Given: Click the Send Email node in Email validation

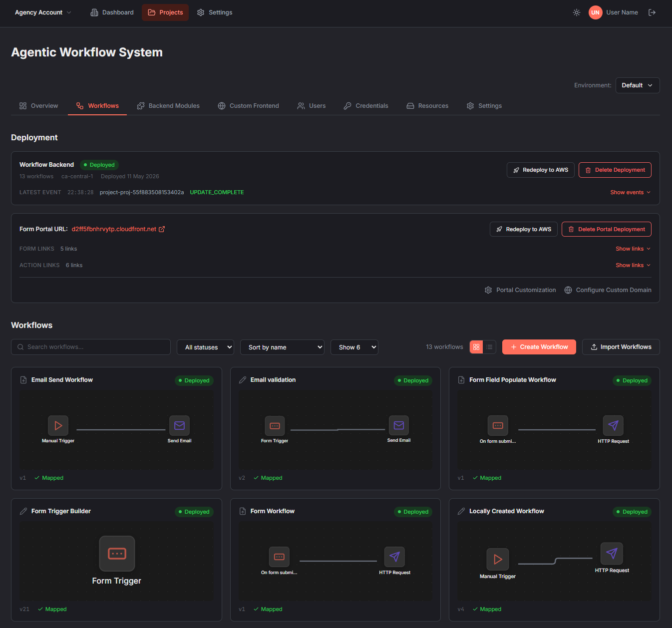Looking at the screenshot, I should (399, 425).
